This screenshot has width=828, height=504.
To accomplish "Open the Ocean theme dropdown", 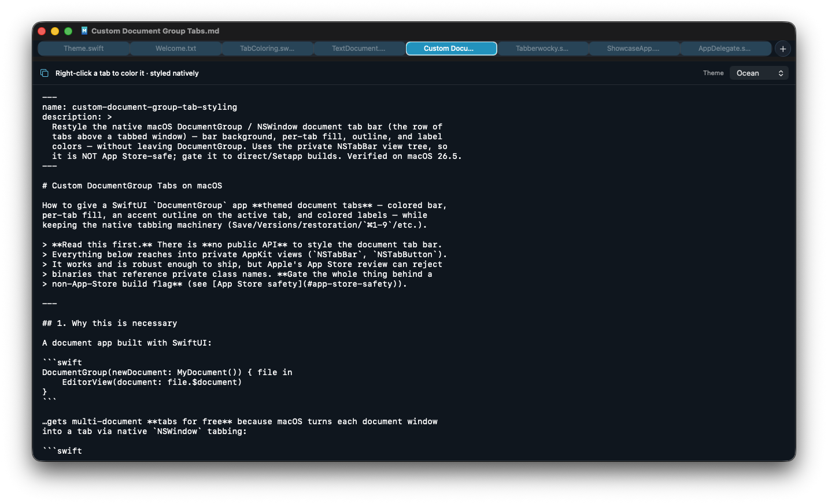I will pos(759,73).
